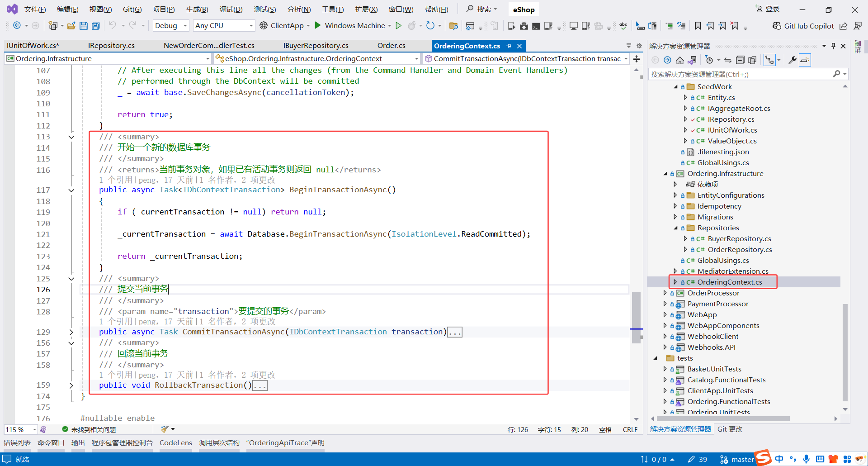Click the Open File folder icon
Image resolution: width=868 pixels, height=466 pixels.
pyautogui.click(x=71, y=26)
